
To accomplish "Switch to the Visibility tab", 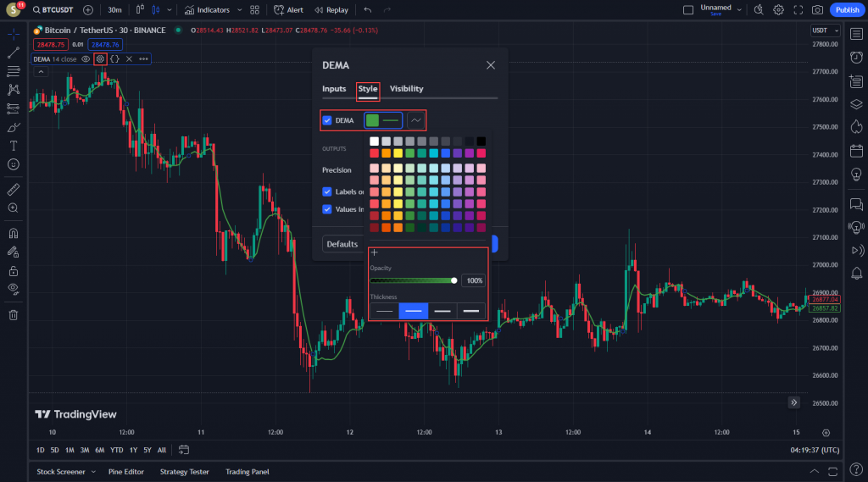I will point(406,89).
